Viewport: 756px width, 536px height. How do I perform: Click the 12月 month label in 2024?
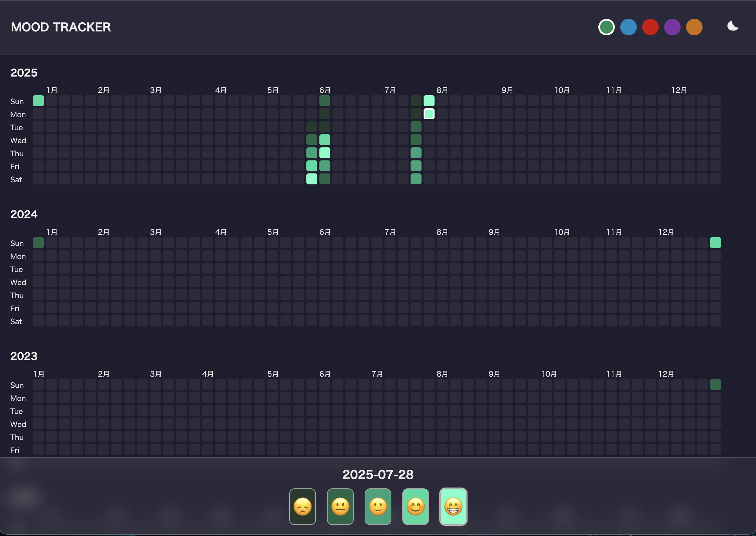(x=666, y=232)
